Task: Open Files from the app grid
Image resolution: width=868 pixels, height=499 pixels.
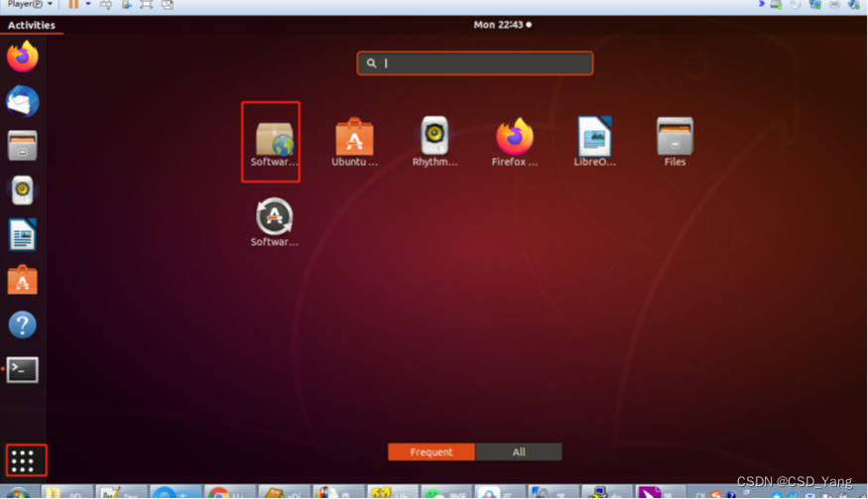Action: point(675,142)
